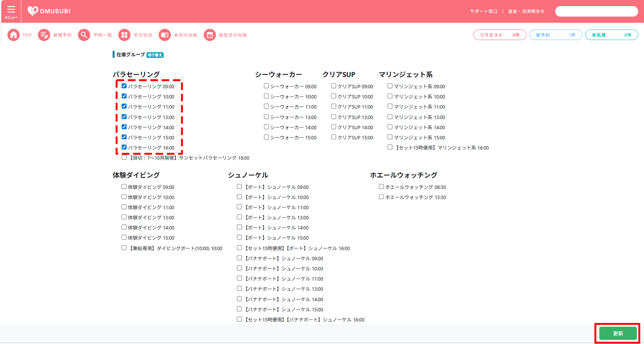
Task: Select the TOP menu label
Action: tap(27, 35)
